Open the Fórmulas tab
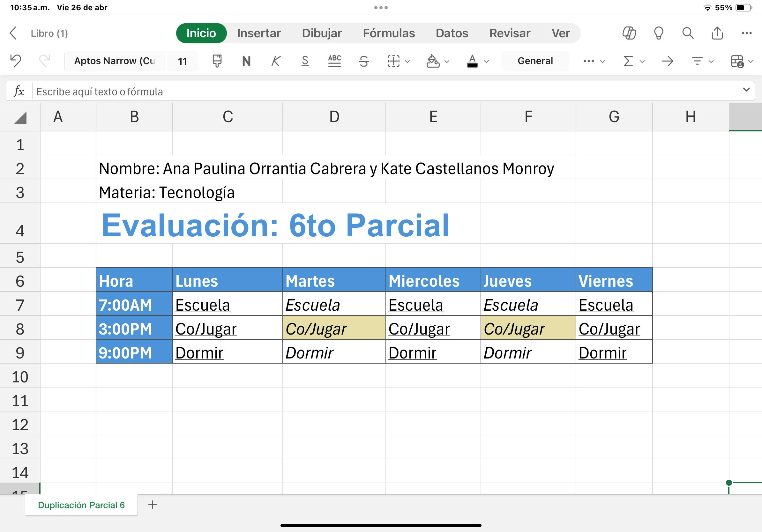The height and width of the screenshot is (532, 762). pos(389,33)
